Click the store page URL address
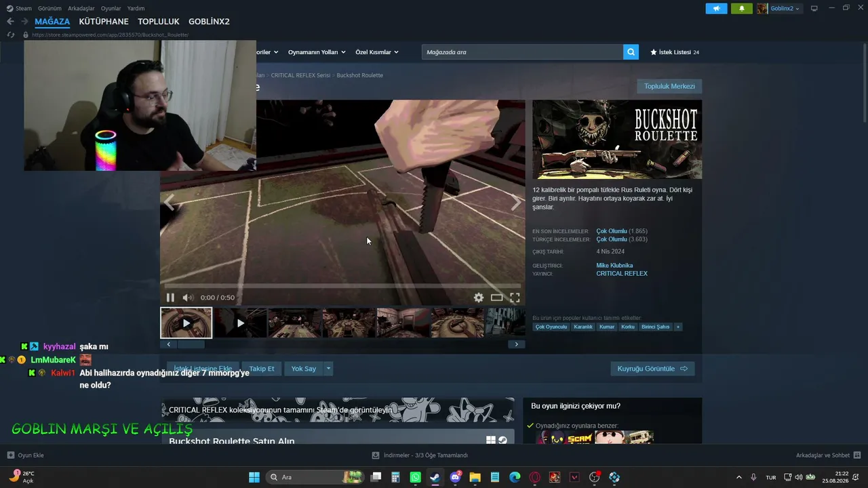Screen dimensions: 868x488 (x=110, y=35)
